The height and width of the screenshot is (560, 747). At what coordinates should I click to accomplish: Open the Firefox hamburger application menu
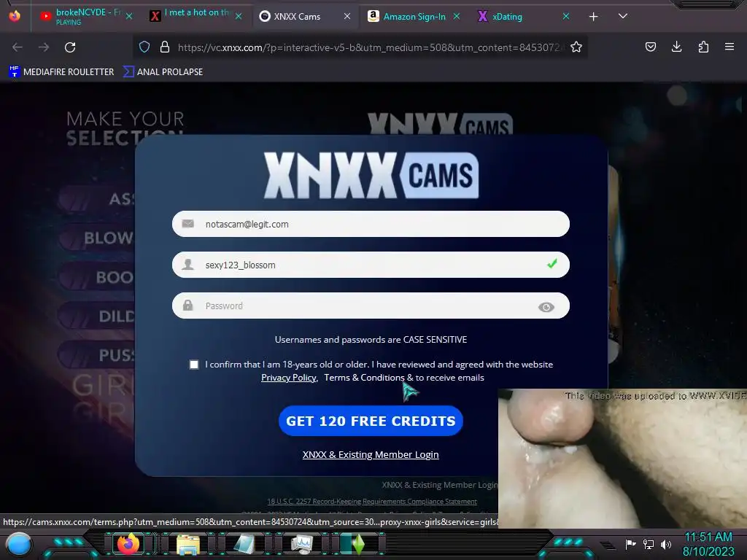729,47
